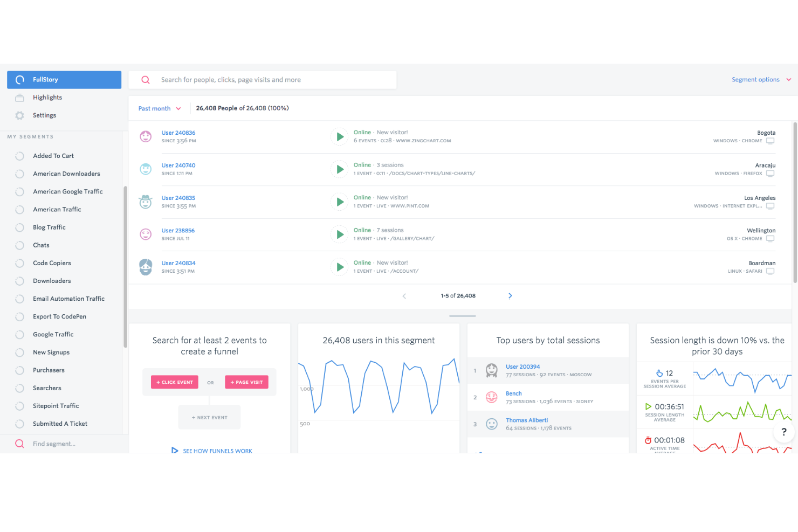Open Settings from the sidebar
The height and width of the screenshot is (532, 798).
(x=45, y=115)
